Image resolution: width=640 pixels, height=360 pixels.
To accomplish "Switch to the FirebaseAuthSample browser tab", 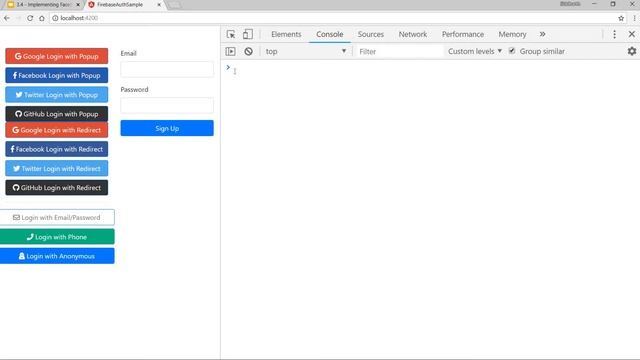I will [124, 4].
